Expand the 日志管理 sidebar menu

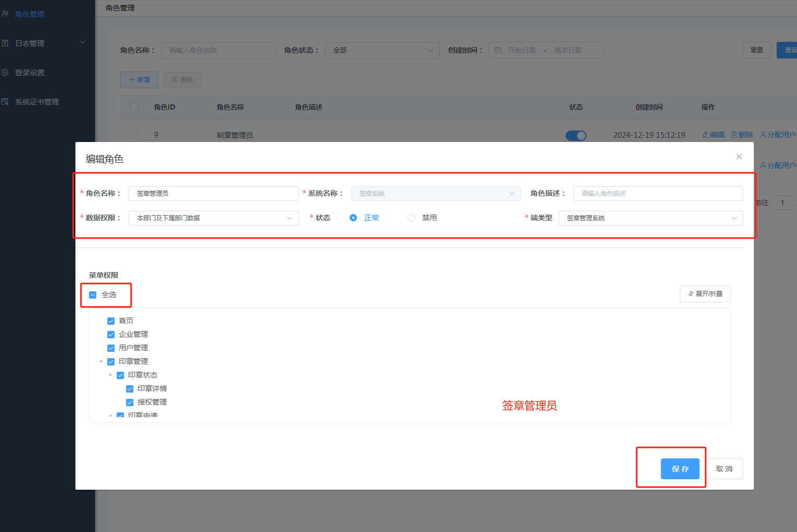pos(82,43)
